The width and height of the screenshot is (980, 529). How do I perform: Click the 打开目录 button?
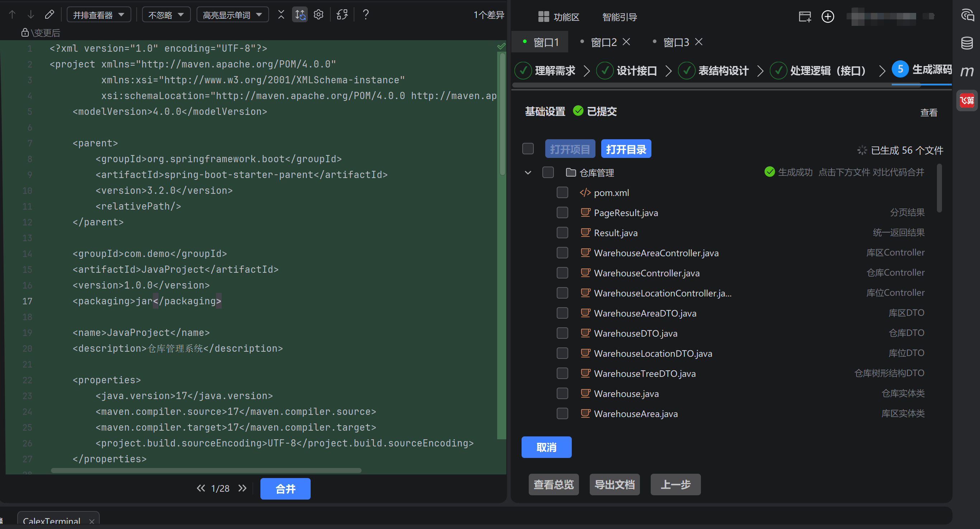pos(626,149)
